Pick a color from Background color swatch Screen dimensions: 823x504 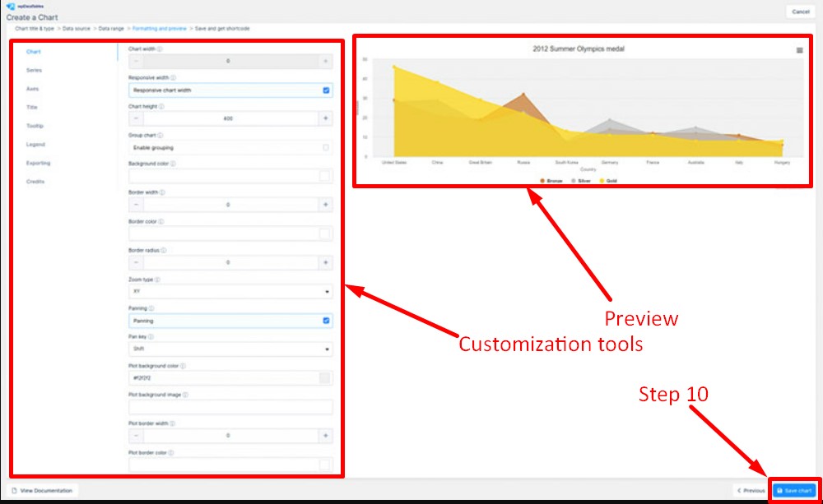click(325, 176)
